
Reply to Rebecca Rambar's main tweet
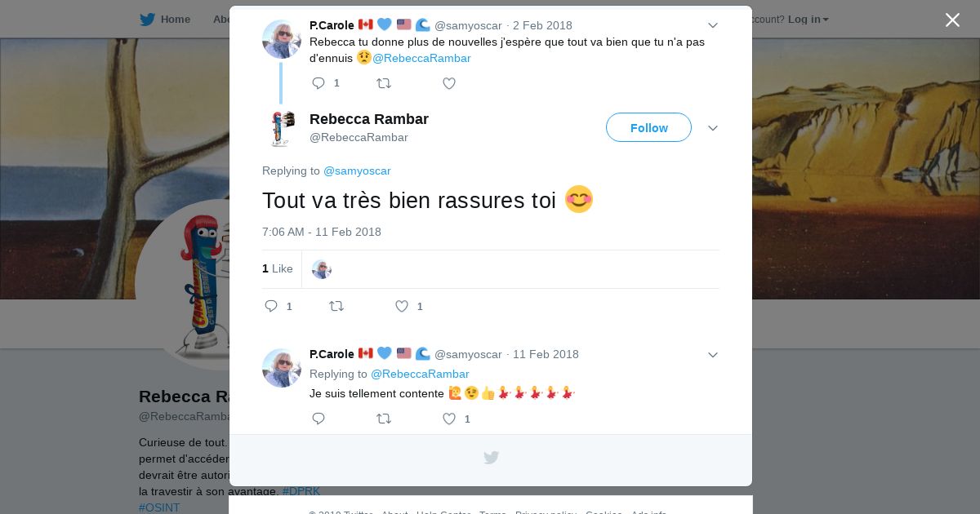271,306
